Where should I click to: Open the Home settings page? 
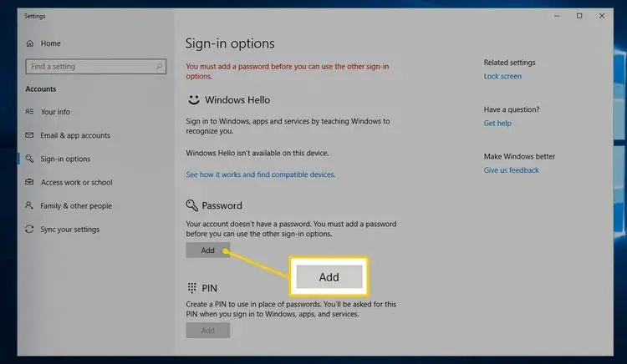(43, 43)
